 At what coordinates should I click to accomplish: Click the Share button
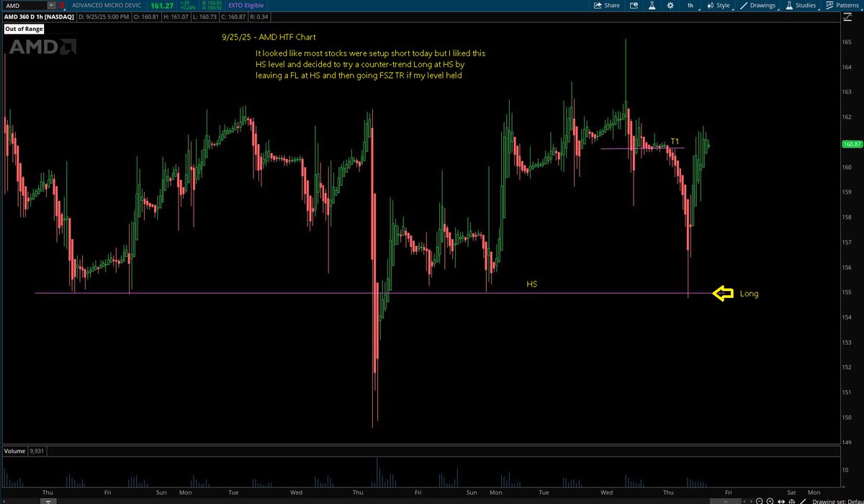coord(606,5)
